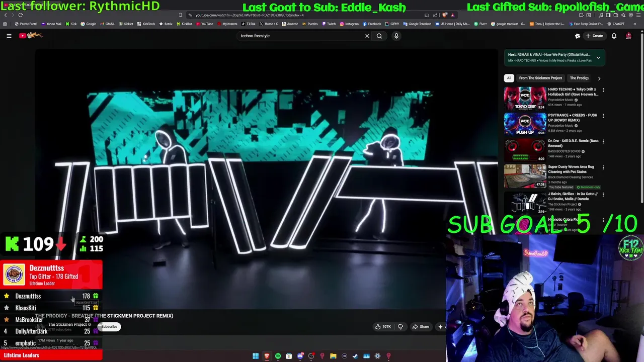Subscribe to The Stickmen Project channel
Viewport: 644px width, 362px height.
click(109, 327)
